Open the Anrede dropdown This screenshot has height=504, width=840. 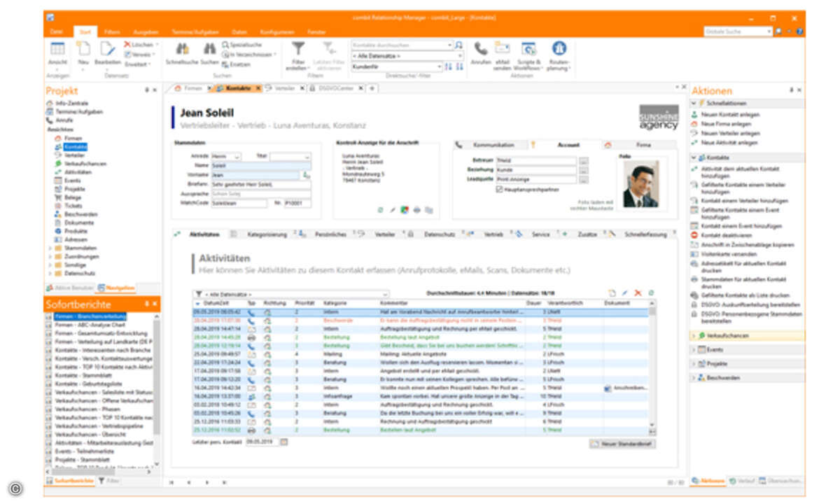237,156
